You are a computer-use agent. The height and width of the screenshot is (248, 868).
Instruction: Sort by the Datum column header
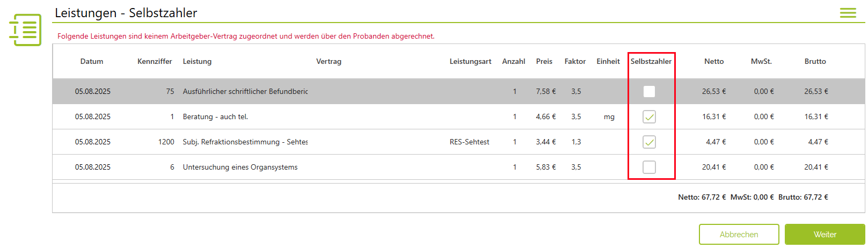[92, 62]
